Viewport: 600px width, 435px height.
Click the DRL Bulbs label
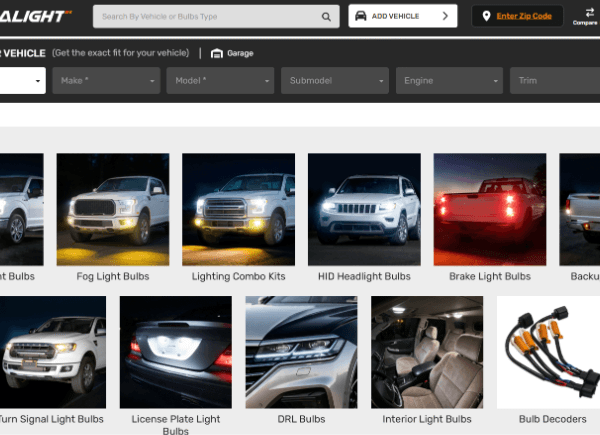(302, 419)
